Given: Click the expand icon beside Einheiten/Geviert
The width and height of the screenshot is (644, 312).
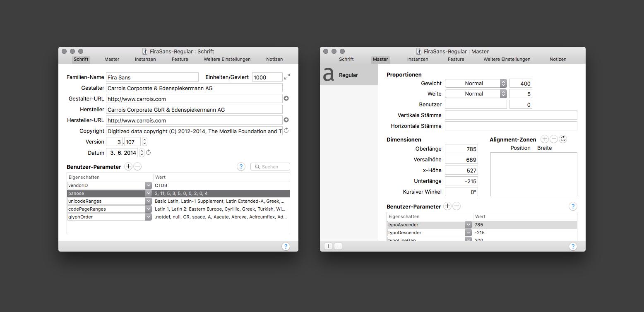Looking at the screenshot, I should [287, 77].
